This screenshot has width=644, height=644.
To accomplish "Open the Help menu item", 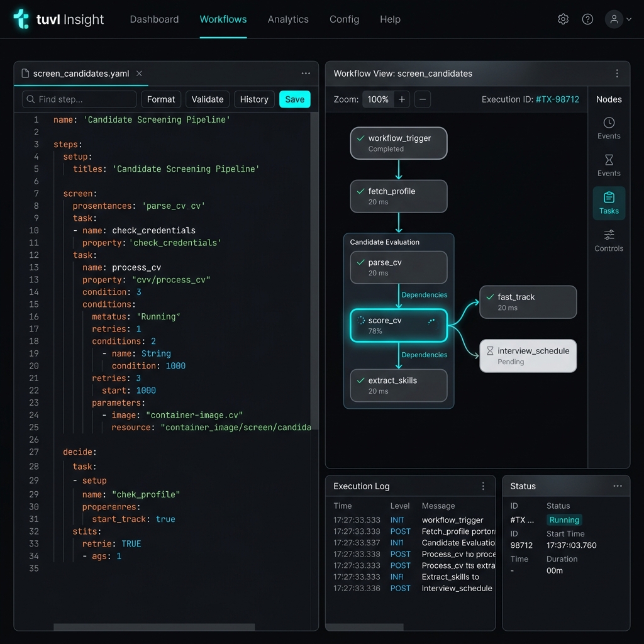I will tap(390, 19).
